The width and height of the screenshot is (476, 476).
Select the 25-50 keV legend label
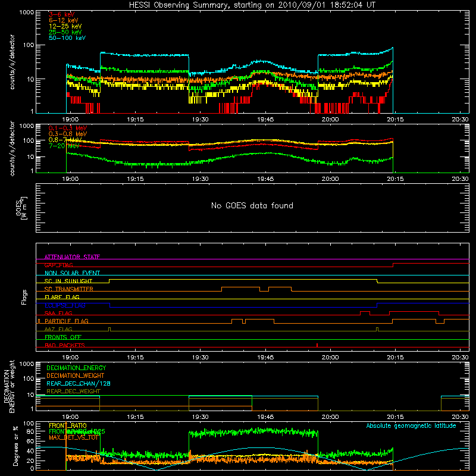point(65,32)
